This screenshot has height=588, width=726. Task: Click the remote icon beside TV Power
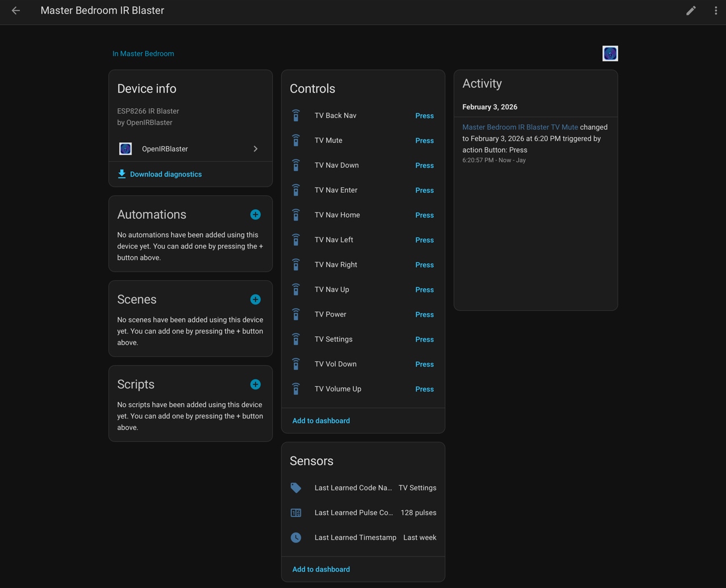[x=296, y=314]
